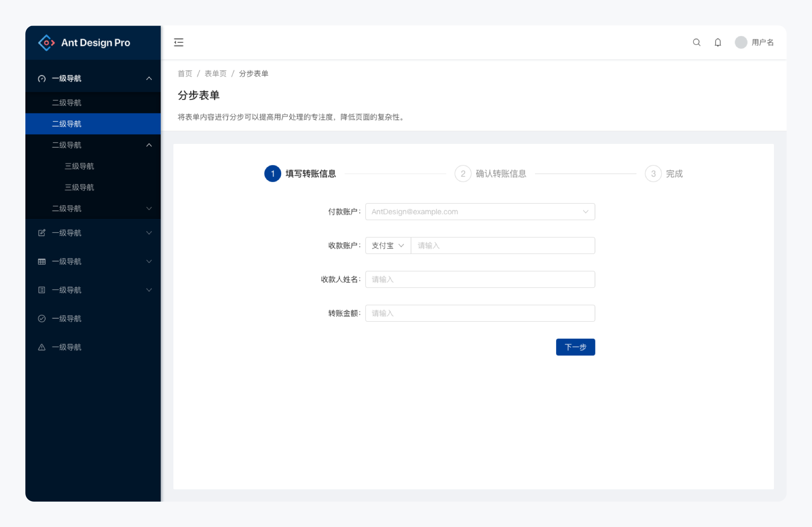
Task: Click the list document icon in the sidebar
Action: 41,290
